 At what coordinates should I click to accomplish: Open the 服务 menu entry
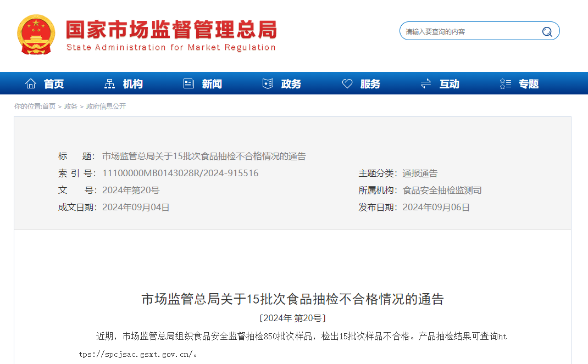[370, 84]
